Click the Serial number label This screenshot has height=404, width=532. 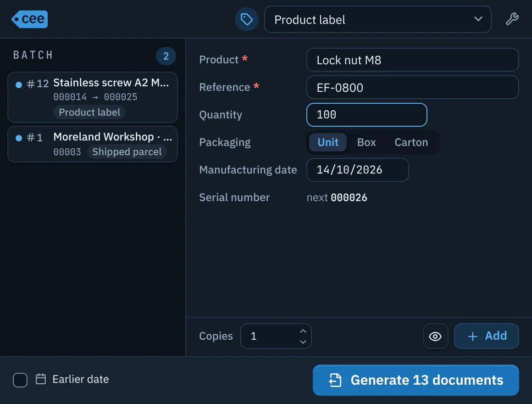[x=234, y=197]
